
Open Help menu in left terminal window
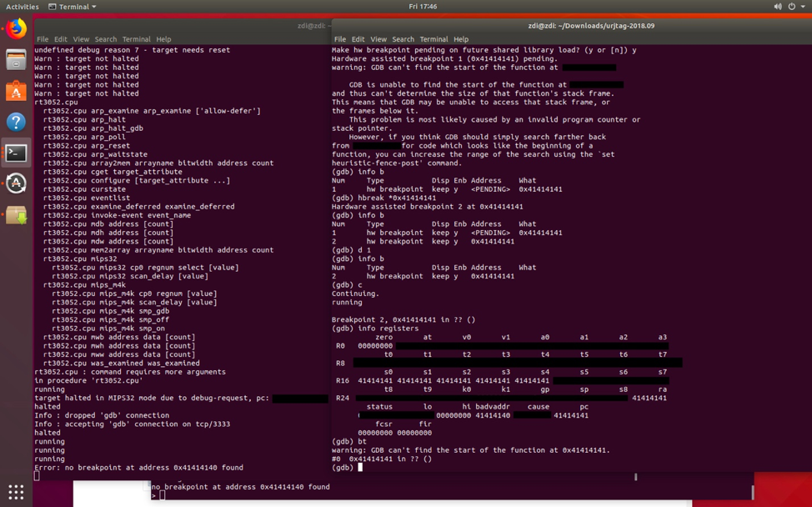click(x=163, y=39)
